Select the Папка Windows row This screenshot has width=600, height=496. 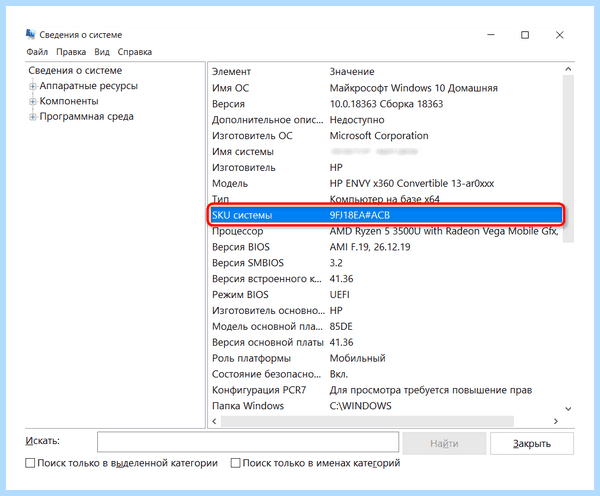386,406
